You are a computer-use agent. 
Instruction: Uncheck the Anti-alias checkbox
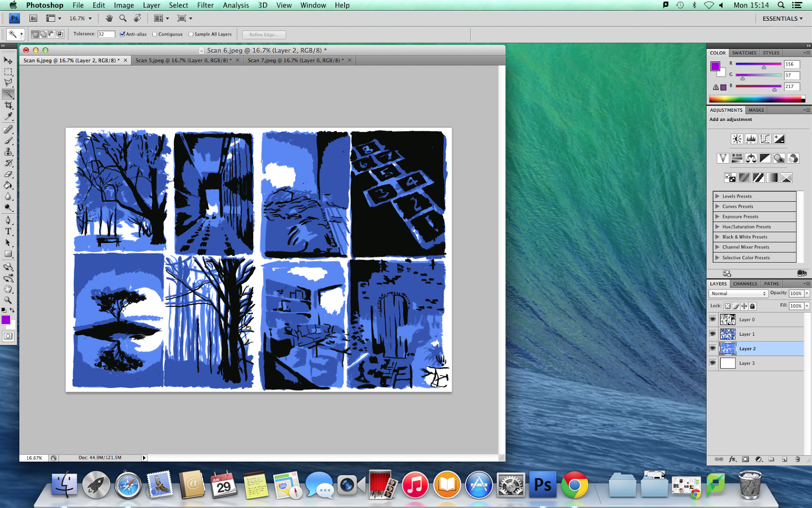pos(122,35)
